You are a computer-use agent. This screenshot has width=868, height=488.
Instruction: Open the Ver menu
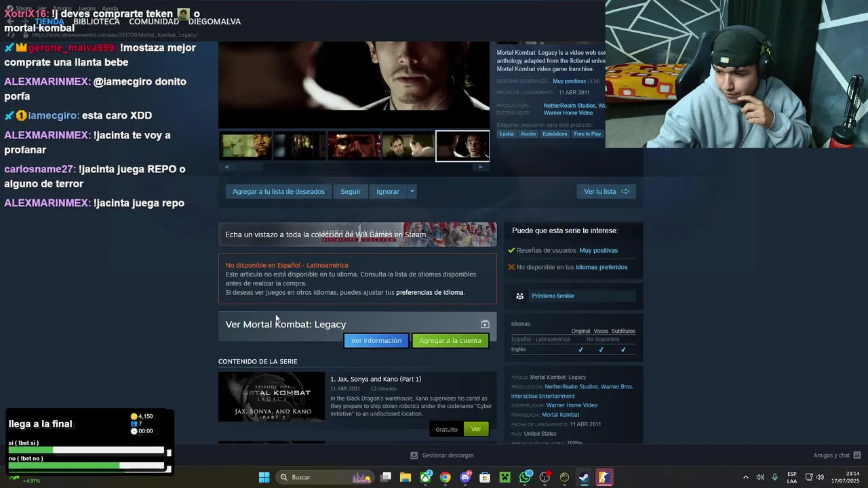[42, 9]
